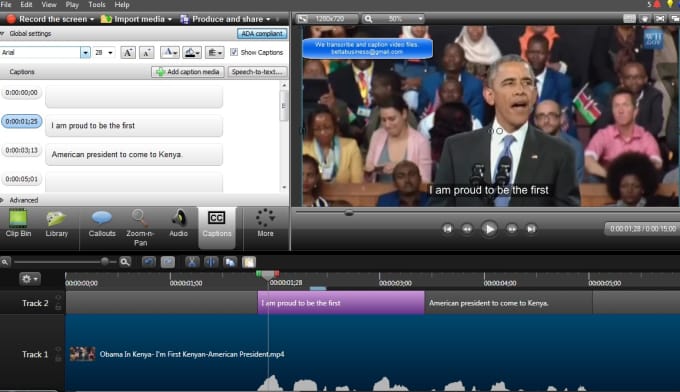Open the Arial font dropdown

(x=85, y=52)
